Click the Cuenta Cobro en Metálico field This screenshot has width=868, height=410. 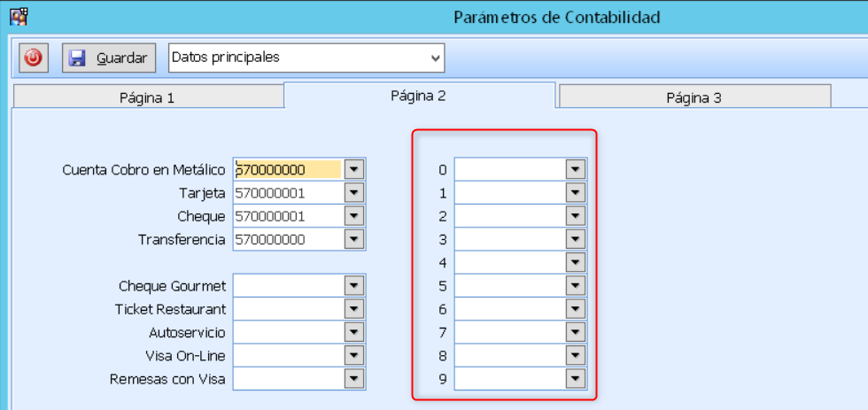click(x=287, y=169)
